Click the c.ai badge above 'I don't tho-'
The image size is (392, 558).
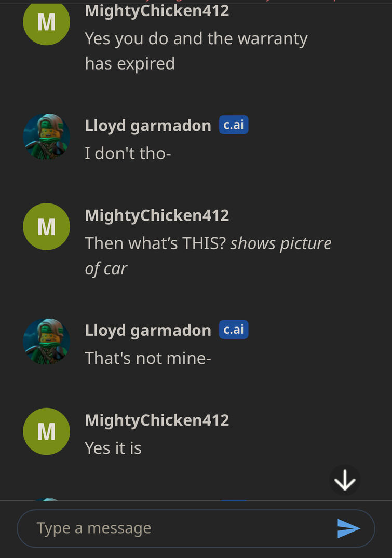[x=234, y=125]
